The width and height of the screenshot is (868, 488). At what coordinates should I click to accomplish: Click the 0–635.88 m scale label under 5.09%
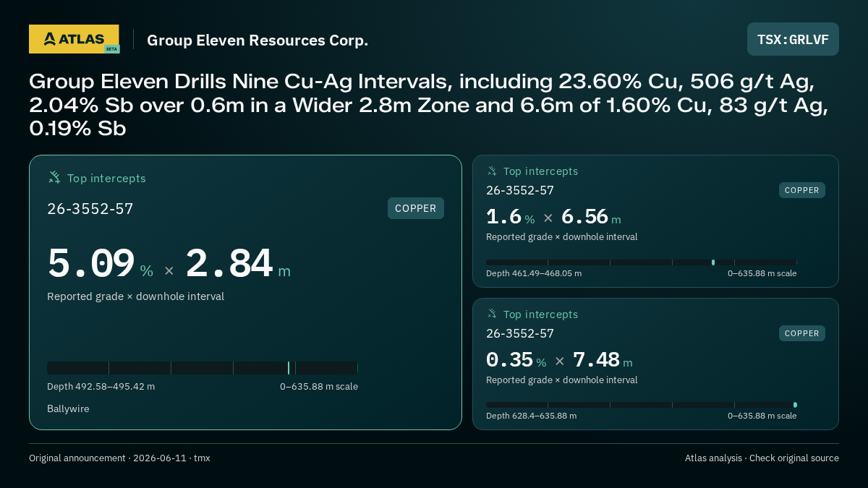coord(319,386)
